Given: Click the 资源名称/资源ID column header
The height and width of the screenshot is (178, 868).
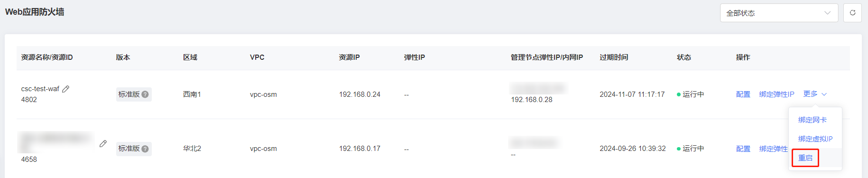Looking at the screenshot, I should [47, 57].
